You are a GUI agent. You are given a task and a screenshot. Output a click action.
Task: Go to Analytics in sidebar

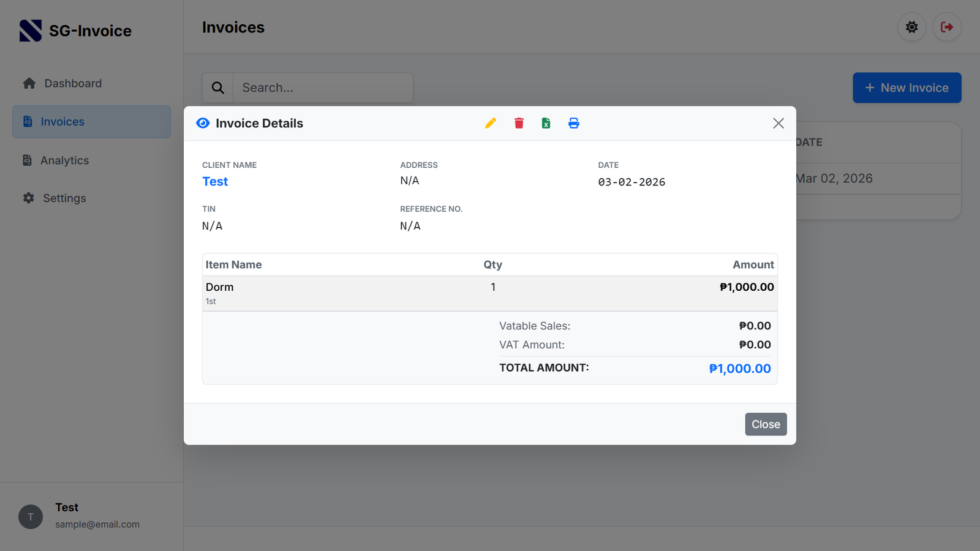tap(64, 160)
